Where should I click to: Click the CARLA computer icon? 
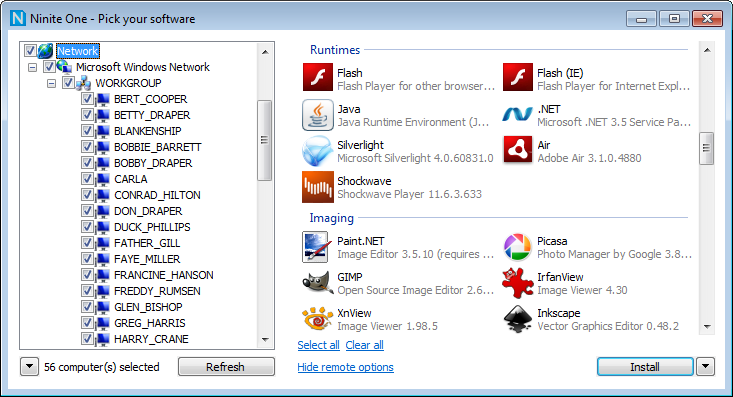102,179
